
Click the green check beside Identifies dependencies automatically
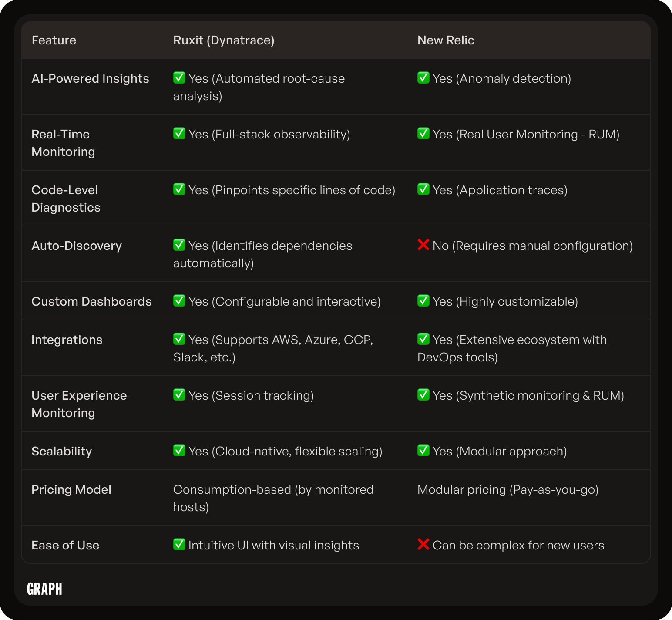pyautogui.click(x=179, y=245)
